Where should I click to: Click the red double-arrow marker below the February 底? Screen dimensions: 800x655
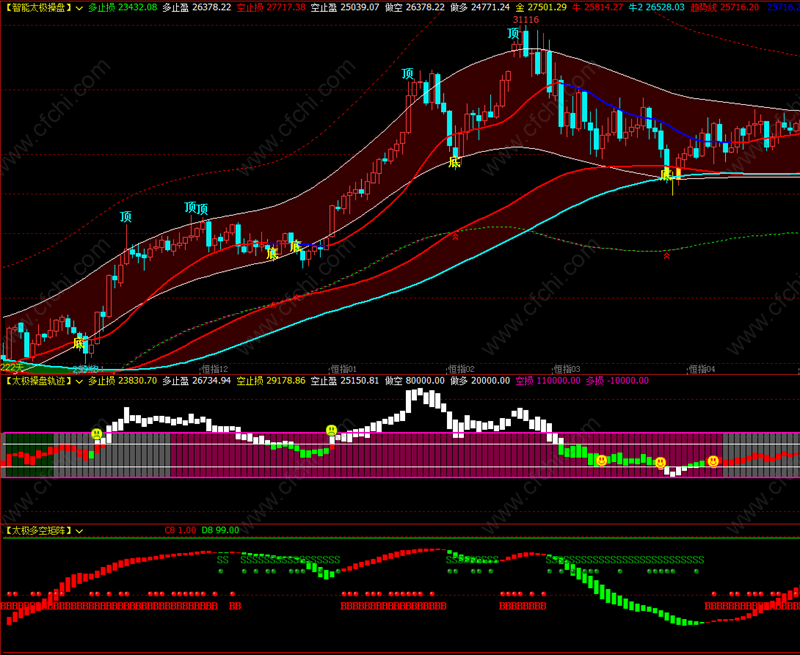point(455,237)
